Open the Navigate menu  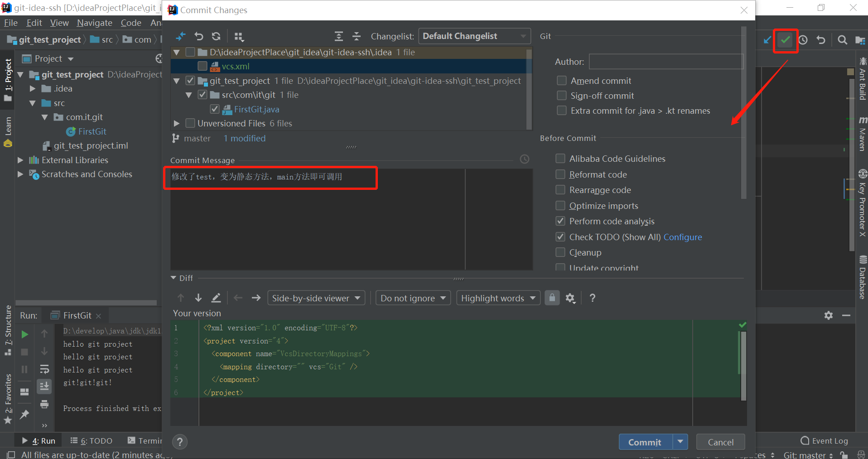(95, 23)
